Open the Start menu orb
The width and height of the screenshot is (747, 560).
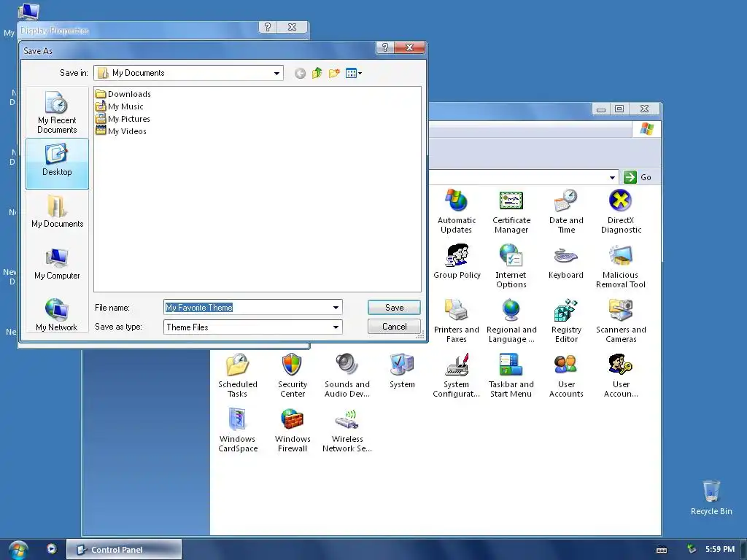click(18, 550)
